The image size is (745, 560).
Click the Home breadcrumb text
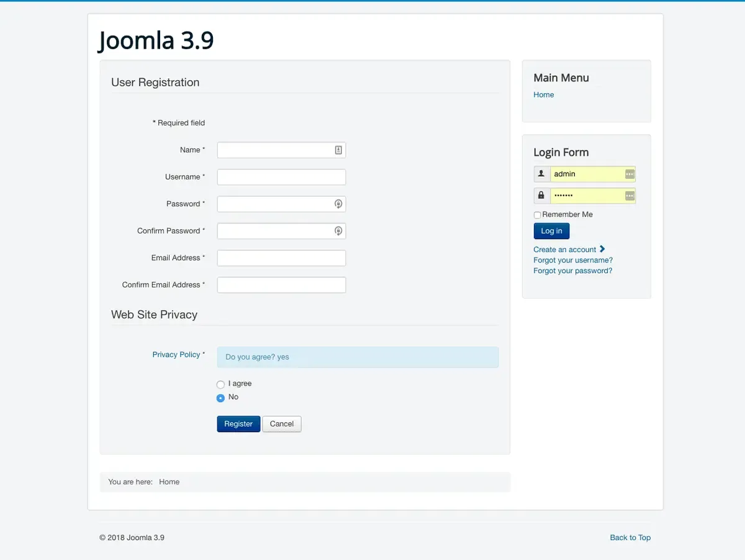(169, 482)
